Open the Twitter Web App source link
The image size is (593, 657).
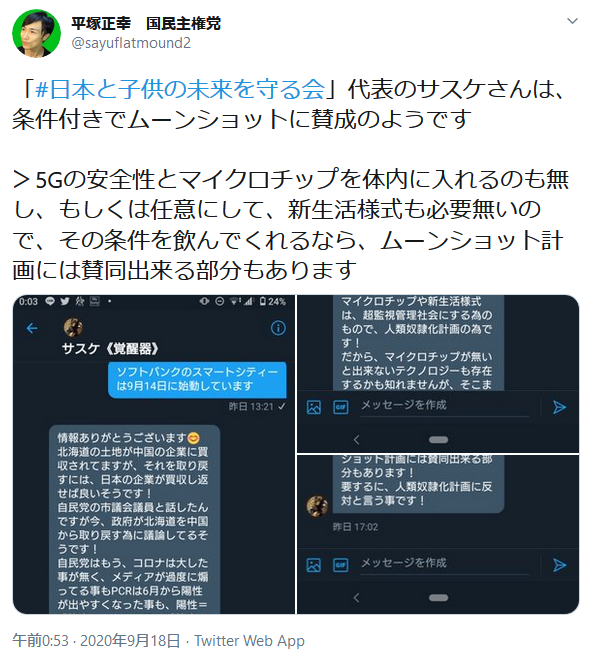(249, 641)
